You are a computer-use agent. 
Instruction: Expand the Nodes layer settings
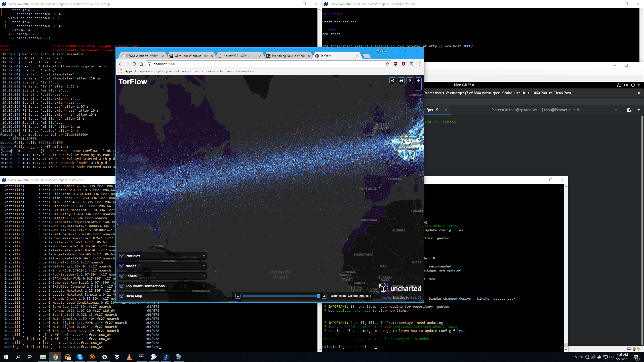tap(204, 266)
